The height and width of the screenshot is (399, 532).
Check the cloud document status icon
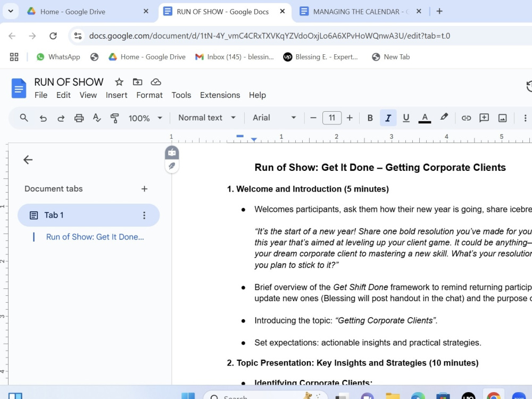point(156,82)
